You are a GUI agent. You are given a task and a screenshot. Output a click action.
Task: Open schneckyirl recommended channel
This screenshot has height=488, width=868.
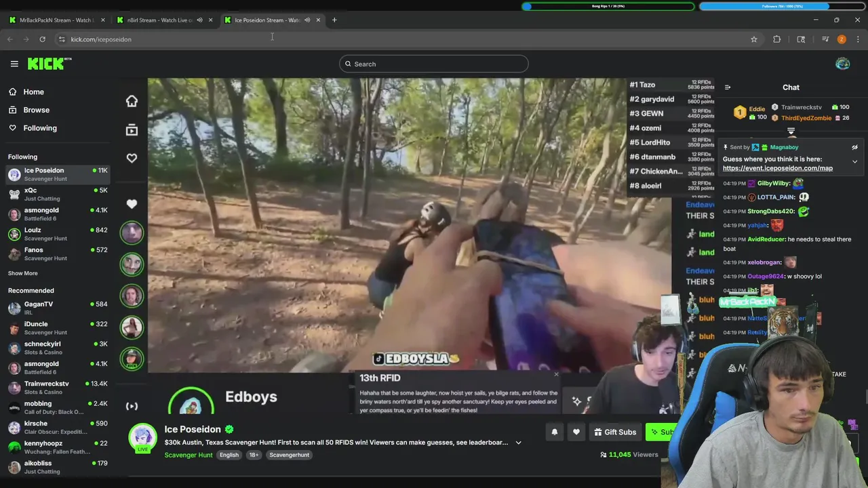(58, 347)
